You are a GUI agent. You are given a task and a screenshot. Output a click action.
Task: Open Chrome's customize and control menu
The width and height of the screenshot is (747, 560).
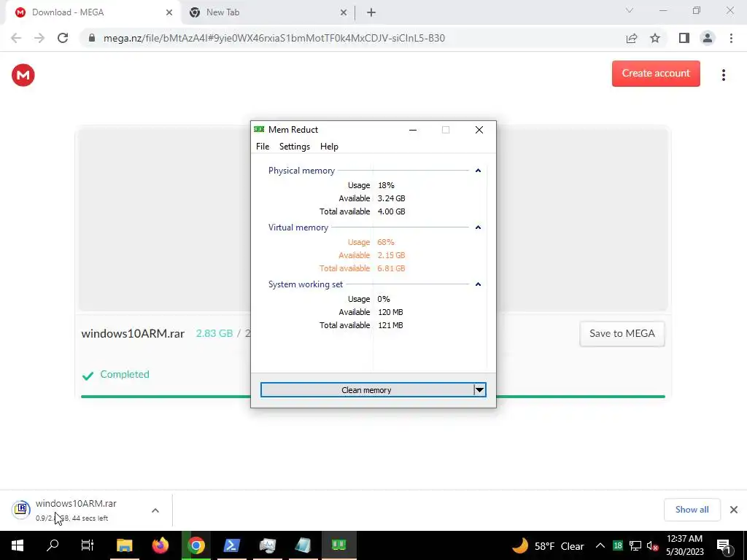click(x=731, y=38)
